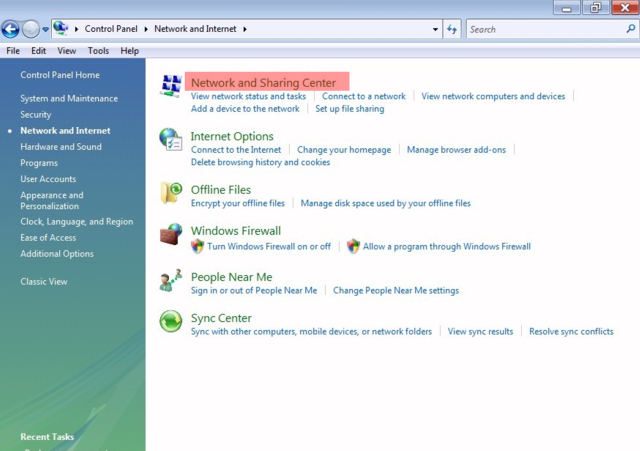Click the Network and Sharing Center icon

(x=171, y=86)
